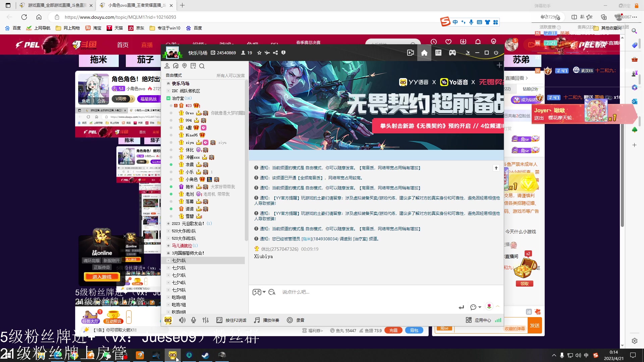Check the green network signal bars

498,320
